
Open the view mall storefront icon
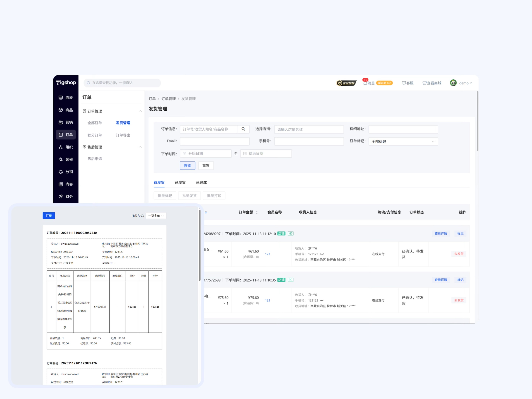pos(424,83)
